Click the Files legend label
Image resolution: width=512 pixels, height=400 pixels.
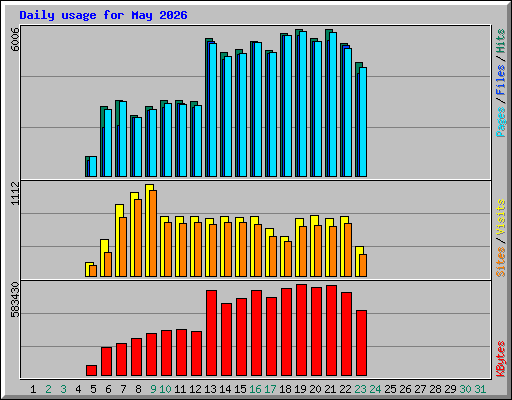coord(500,79)
